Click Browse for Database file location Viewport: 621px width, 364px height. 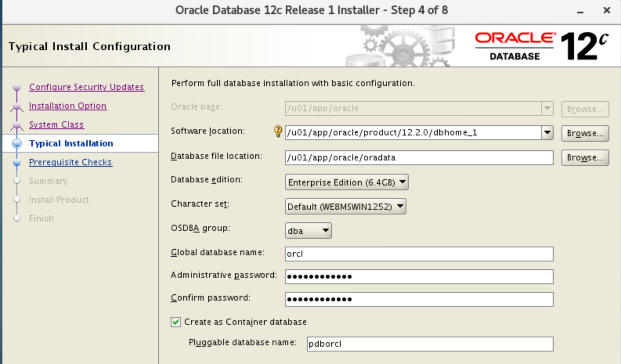(x=585, y=158)
